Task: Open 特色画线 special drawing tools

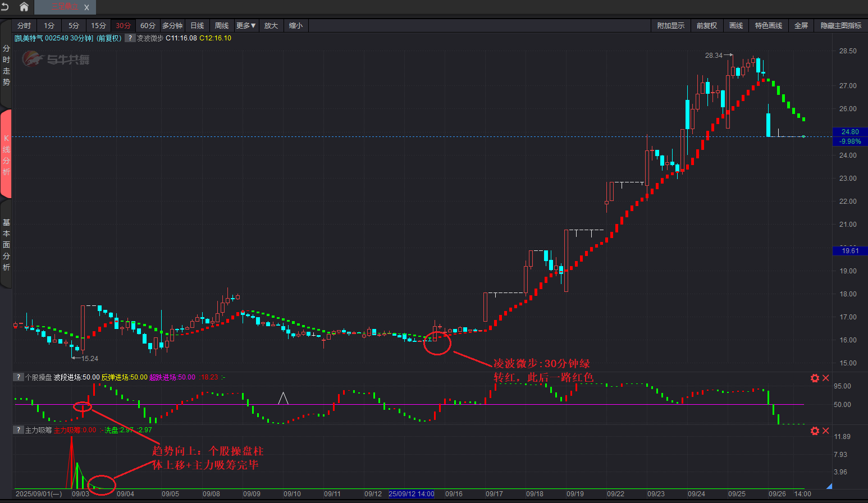Action: [x=769, y=26]
